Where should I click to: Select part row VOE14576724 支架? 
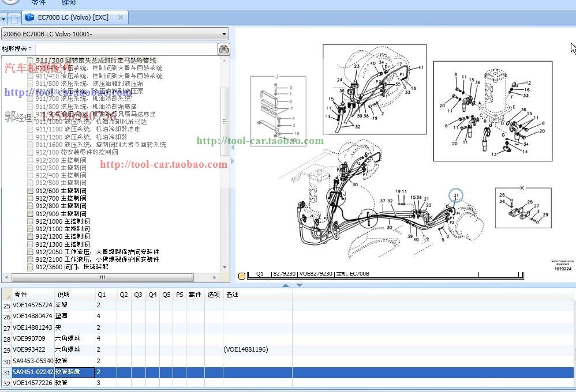click(x=288, y=305)
